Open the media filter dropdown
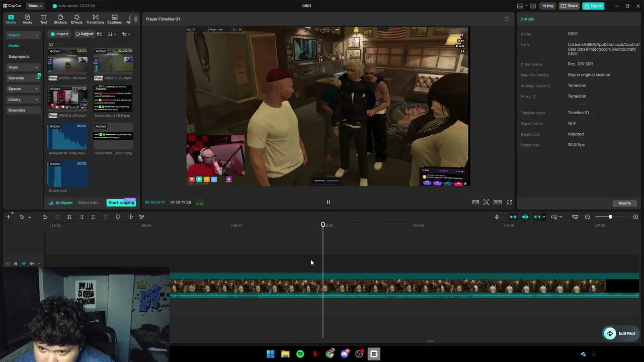Image resolution: width=644 pixels, height=362 pixels. point(126,34)
